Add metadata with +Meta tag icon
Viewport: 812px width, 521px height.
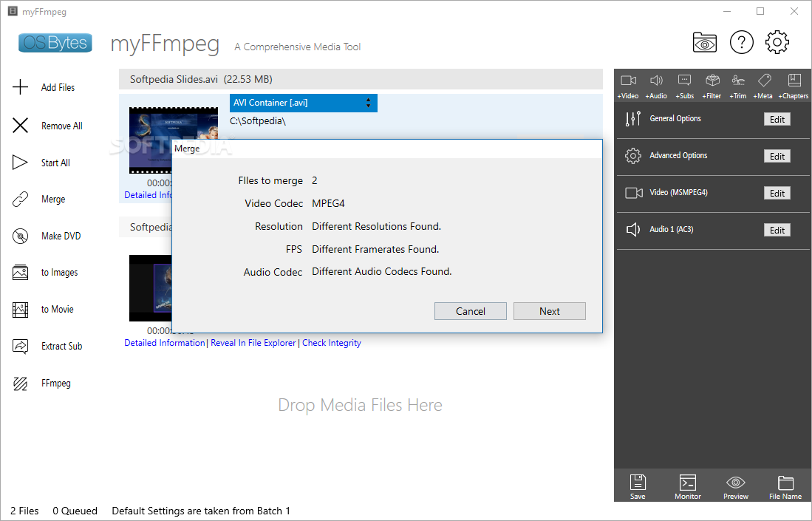(x=764, y=81)
